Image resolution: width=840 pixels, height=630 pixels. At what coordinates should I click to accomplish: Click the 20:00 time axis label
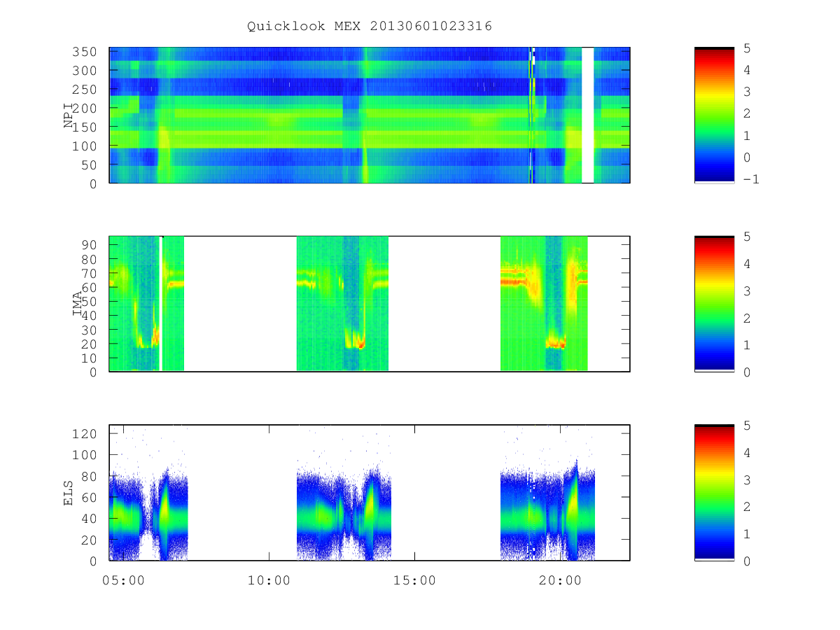coord(560,580)
